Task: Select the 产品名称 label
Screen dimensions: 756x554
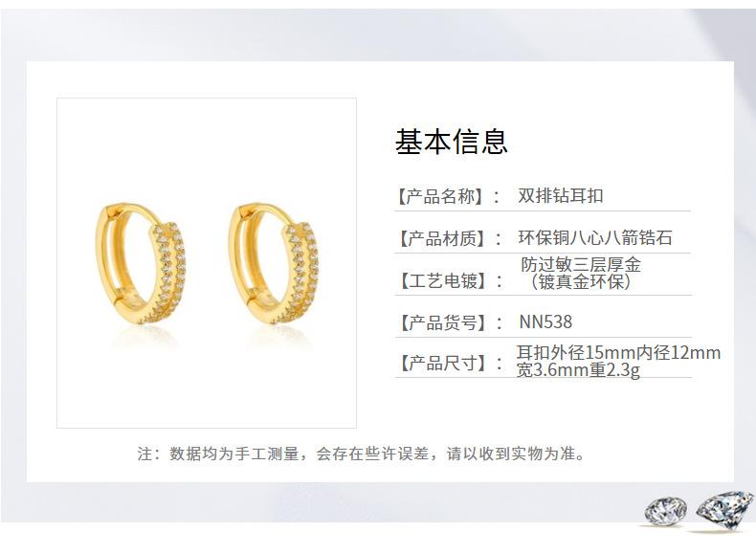Action: pos(439,197)
